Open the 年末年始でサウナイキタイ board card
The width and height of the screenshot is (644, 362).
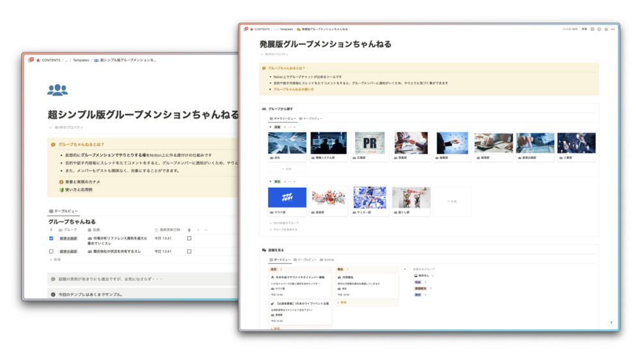point(301,286)
